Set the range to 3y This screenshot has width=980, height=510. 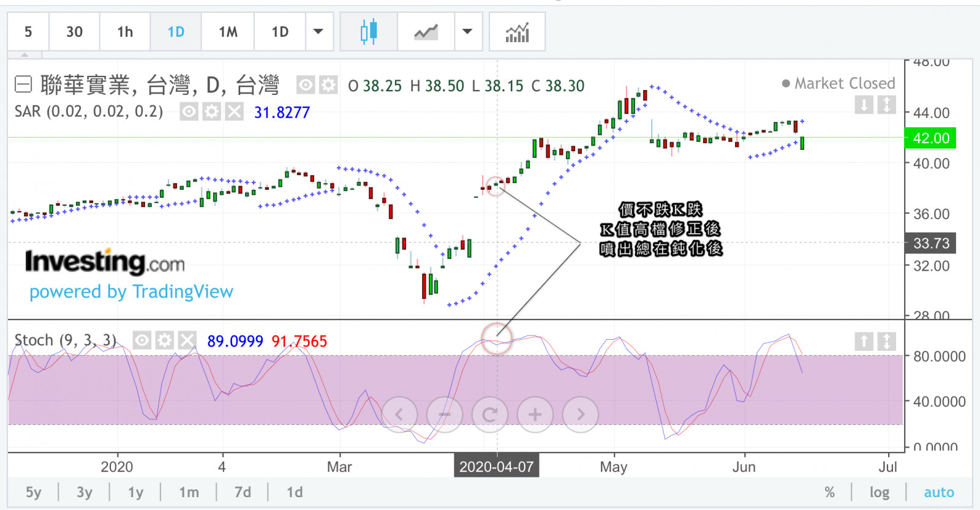(85, 492)
